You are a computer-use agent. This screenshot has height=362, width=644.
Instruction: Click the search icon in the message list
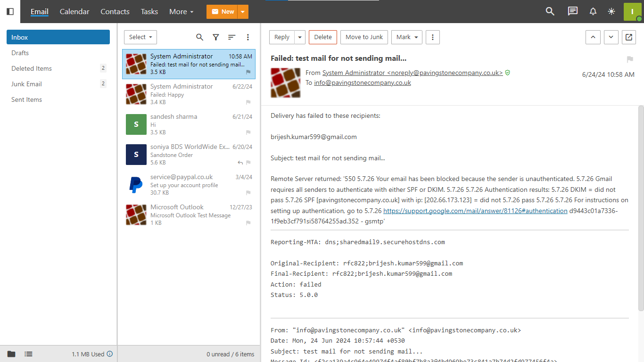tap(200, 37)
